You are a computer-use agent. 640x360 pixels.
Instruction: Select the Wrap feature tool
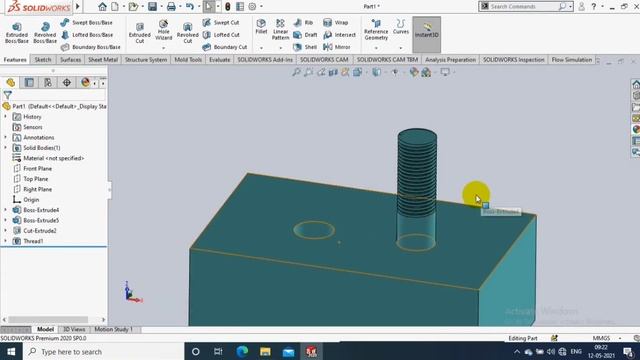pyautogui.click(x=336, y=22)
